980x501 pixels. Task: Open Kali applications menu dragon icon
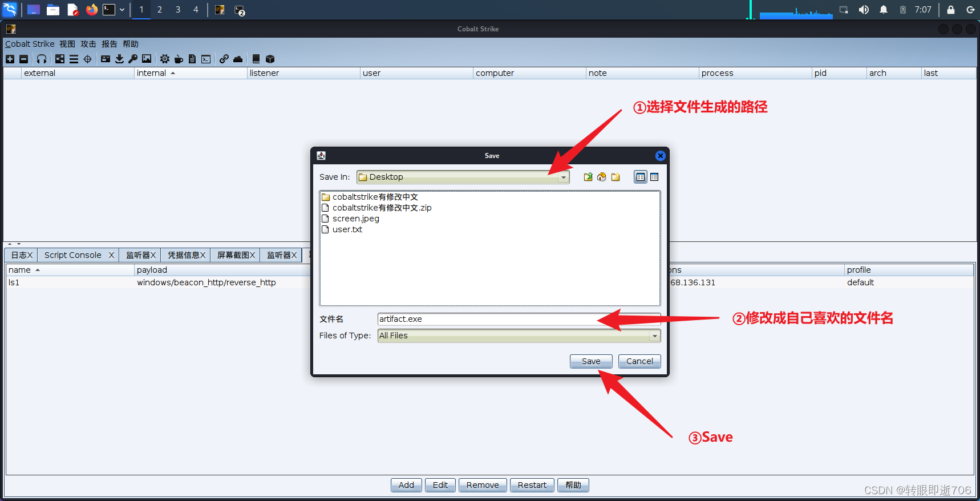tap(10, 10)
